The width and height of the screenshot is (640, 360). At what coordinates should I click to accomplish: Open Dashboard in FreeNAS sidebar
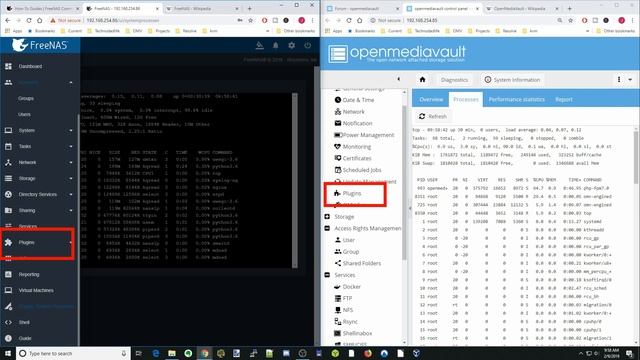tap(30, 66)
